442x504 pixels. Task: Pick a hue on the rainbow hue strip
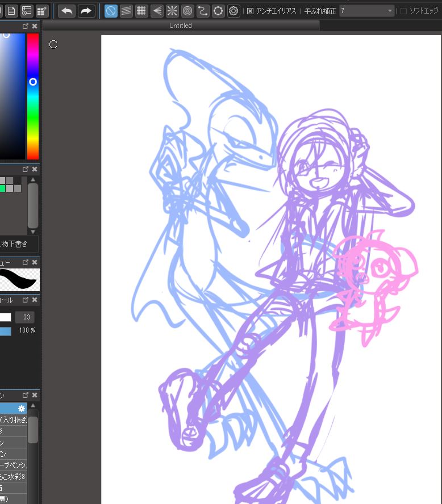coord(33,96)
